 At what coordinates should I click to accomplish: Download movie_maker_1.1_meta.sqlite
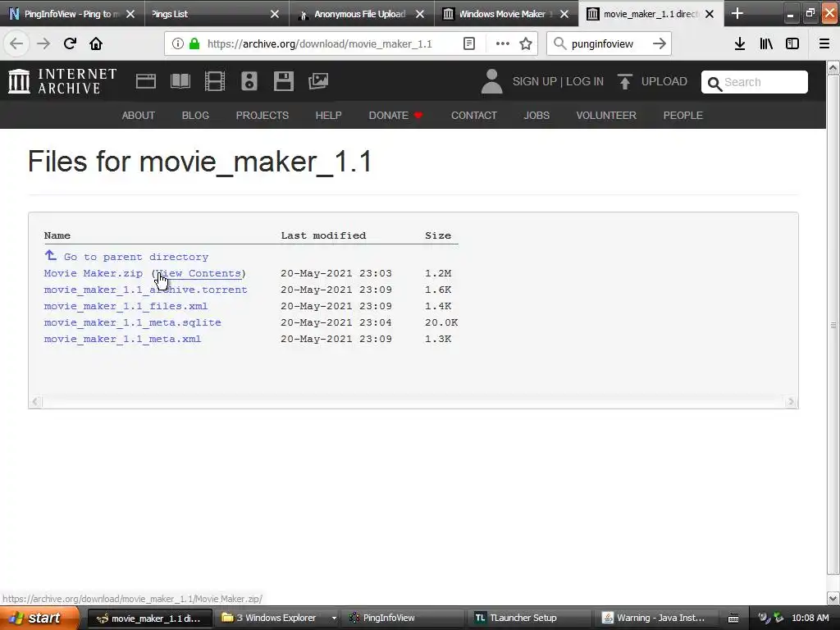click(x=132, y=322)
